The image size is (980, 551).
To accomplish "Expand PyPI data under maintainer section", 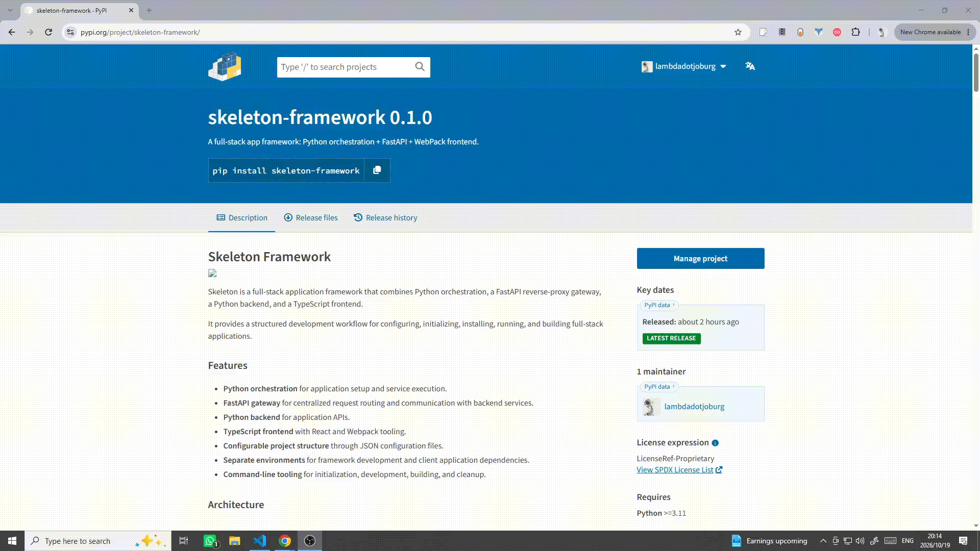I will tap(659, 387).
